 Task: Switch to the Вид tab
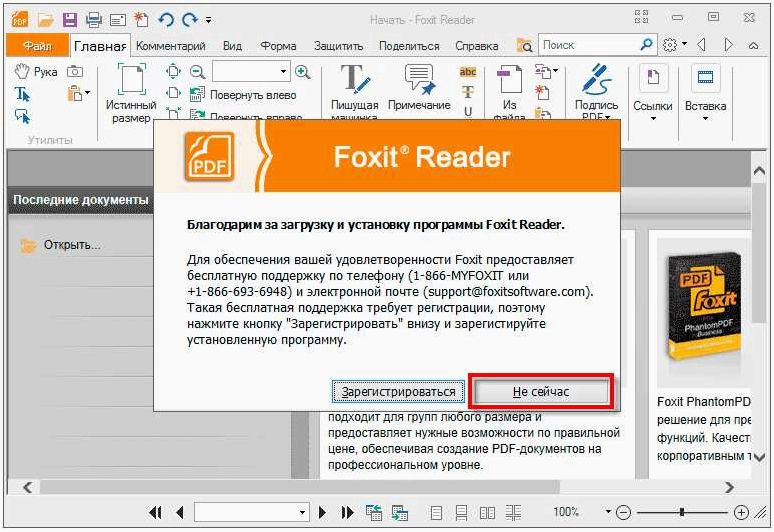[232, 46]
